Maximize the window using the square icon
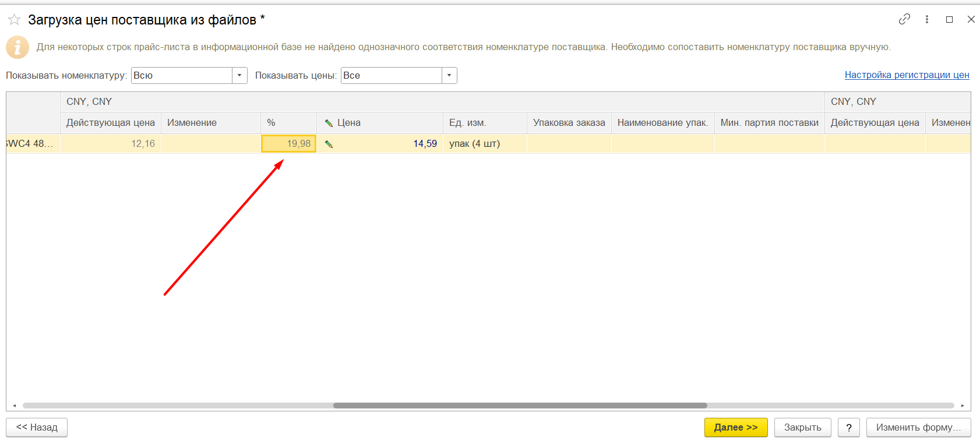Image resolution: width=980 pixels, height=444 pixels. coord(949,19)
